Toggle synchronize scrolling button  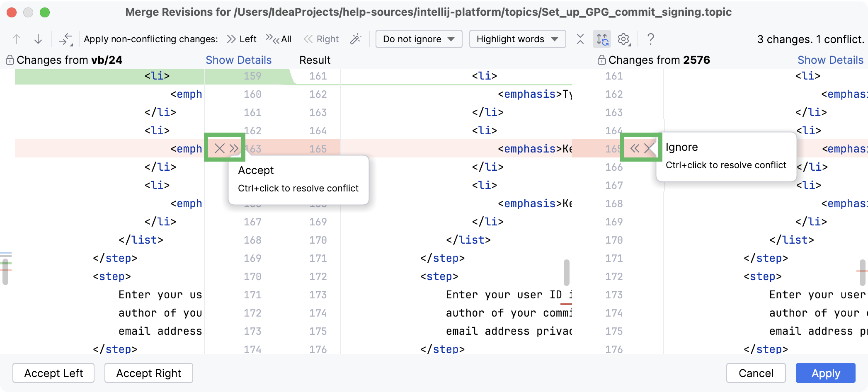[x=602, y=39]
